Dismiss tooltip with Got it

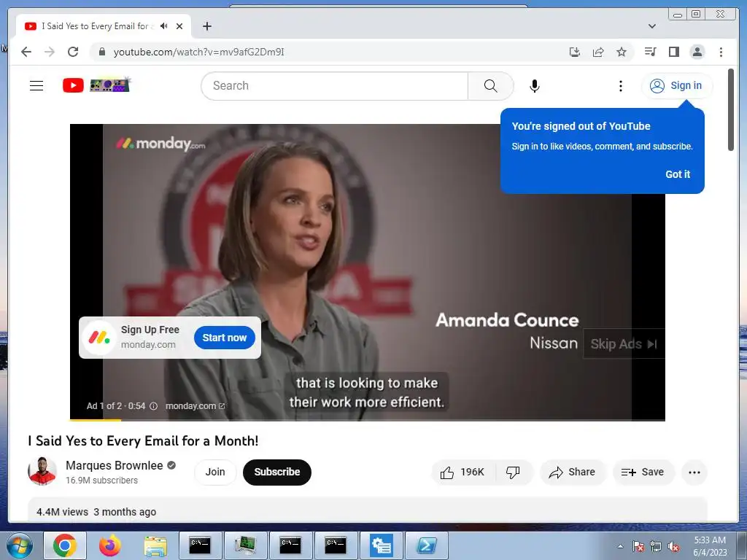(x=678, y=174)
